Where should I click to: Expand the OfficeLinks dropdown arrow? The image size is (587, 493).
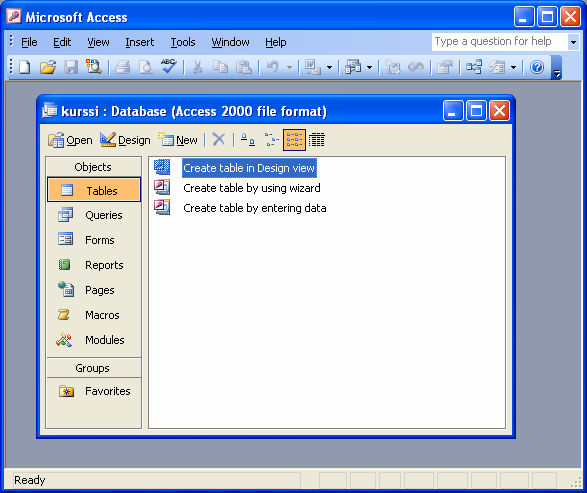coord(329,68)
